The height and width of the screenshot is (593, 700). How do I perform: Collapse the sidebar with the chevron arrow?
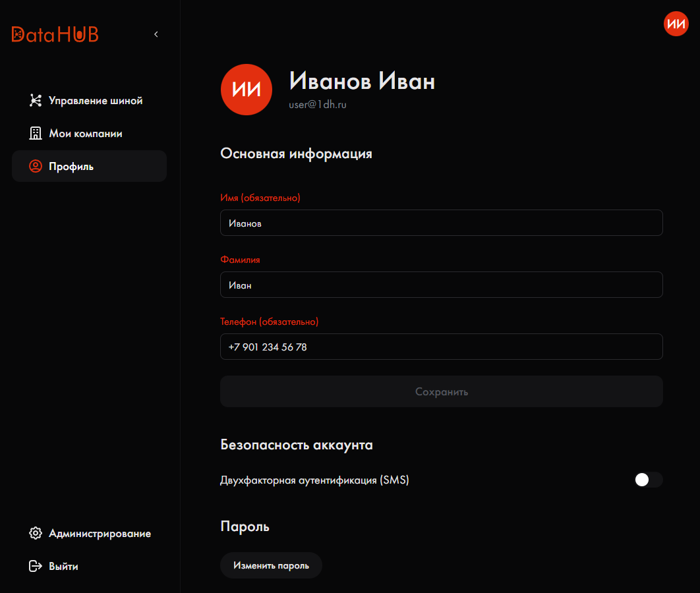[x=156, y=34]
